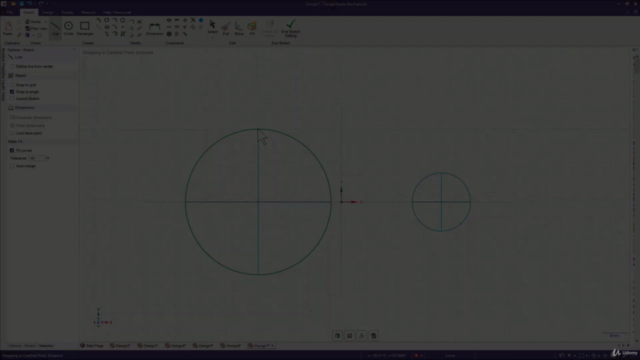Click the Undo arrow in title bar

click(29, 4)
